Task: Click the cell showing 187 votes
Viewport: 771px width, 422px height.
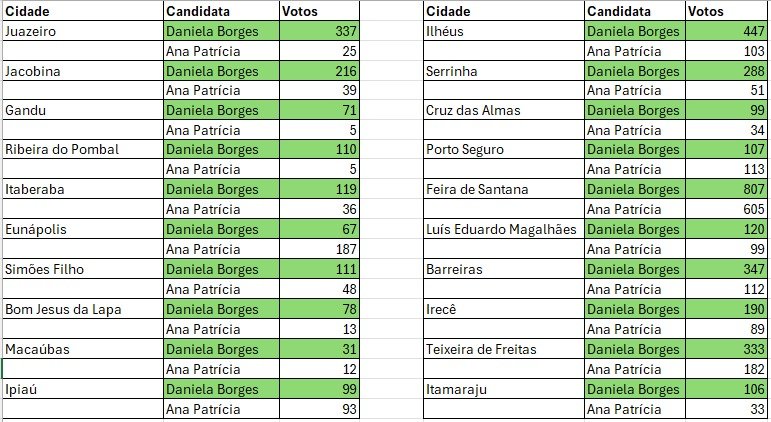Action: point(320,249)
